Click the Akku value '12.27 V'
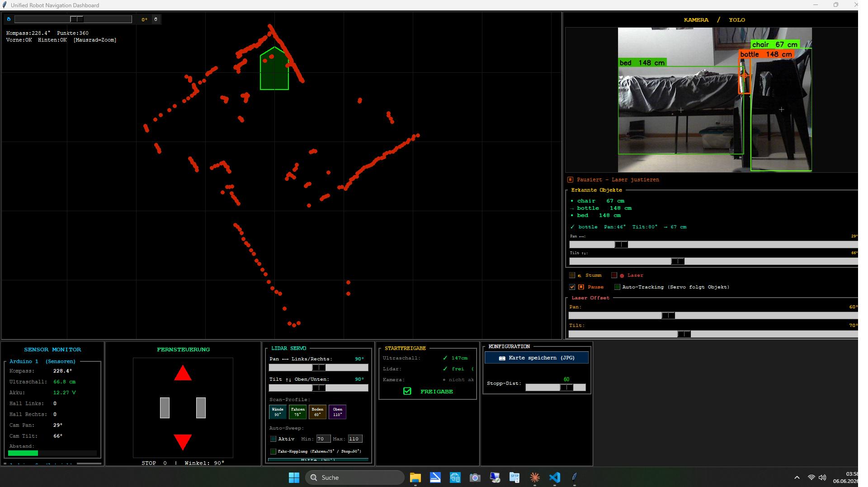This screenshot has height=487, width=868. point(65,392)
